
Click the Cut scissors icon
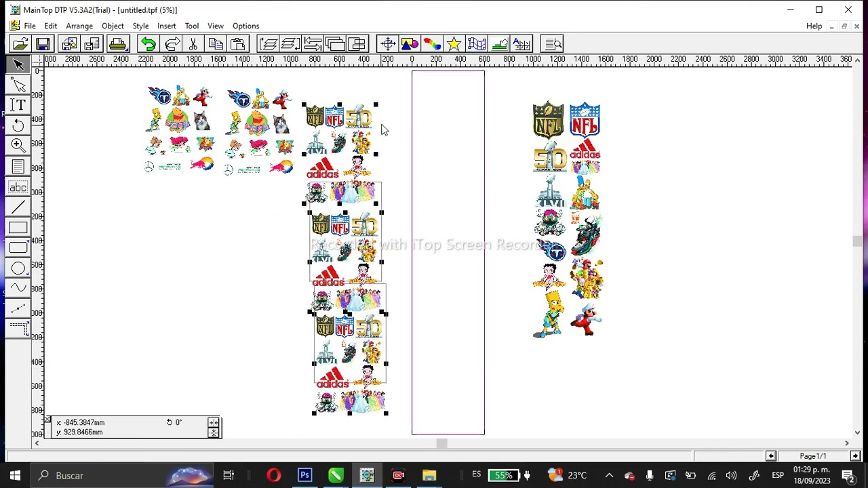(193, 45)
